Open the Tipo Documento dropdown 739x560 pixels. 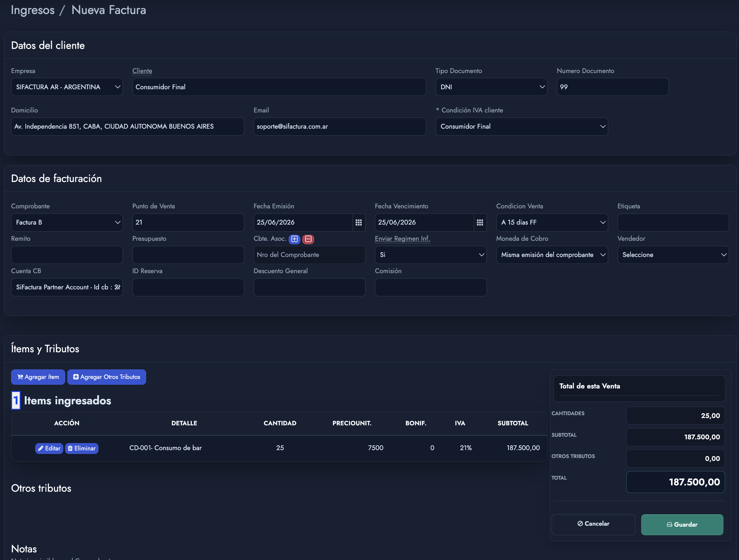point(491,87)
